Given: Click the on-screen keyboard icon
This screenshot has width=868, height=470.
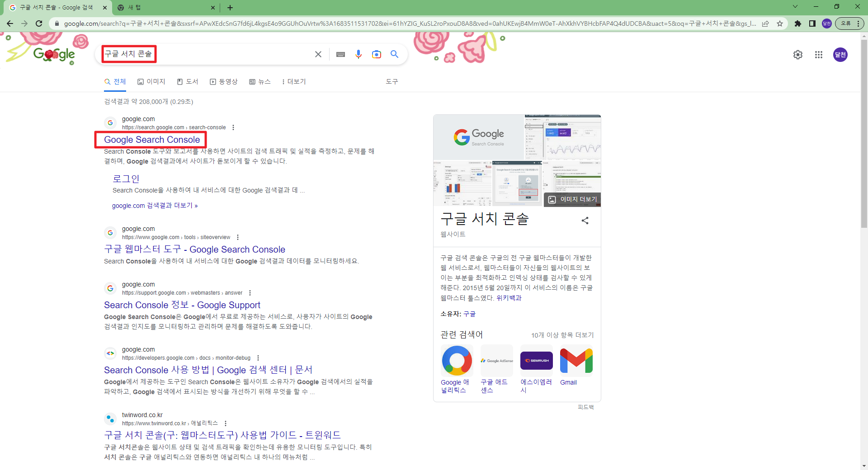Looking at the screenshot, I should [x=341, y=54].
